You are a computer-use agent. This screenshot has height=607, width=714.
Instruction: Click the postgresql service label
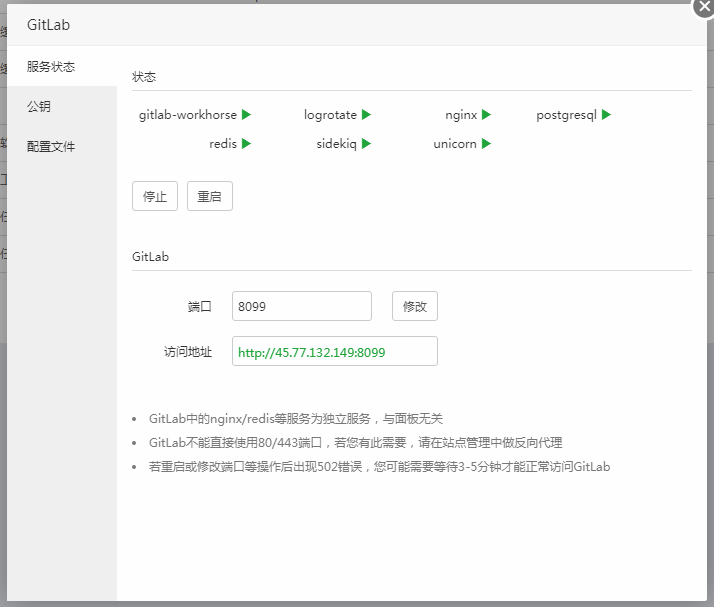tap(566, 115)
